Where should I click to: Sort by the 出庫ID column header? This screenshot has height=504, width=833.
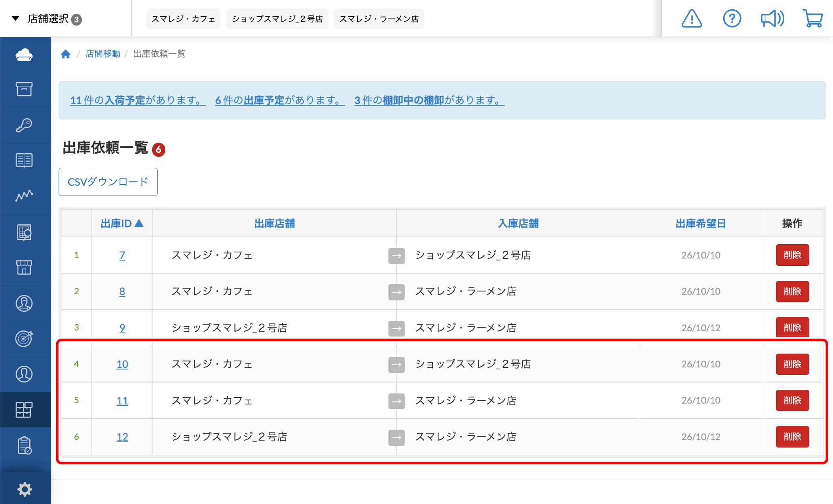(122, 223)
